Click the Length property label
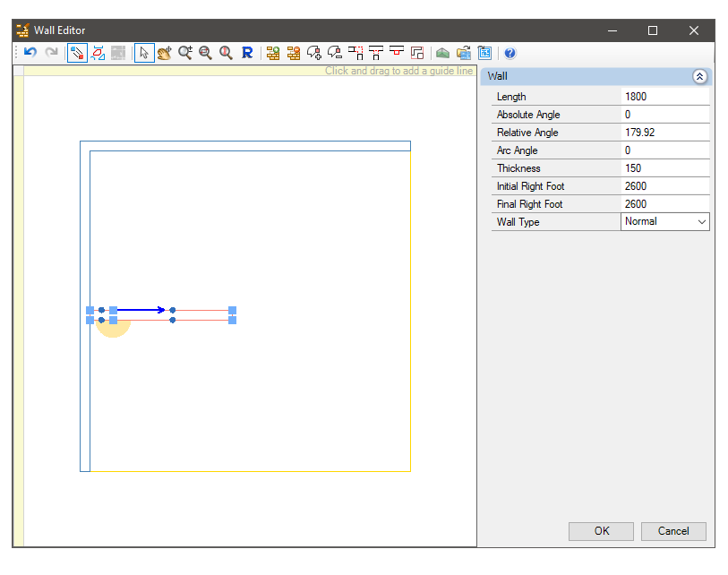The width and height of the screenshot is (728, 575). click(511, 97)
